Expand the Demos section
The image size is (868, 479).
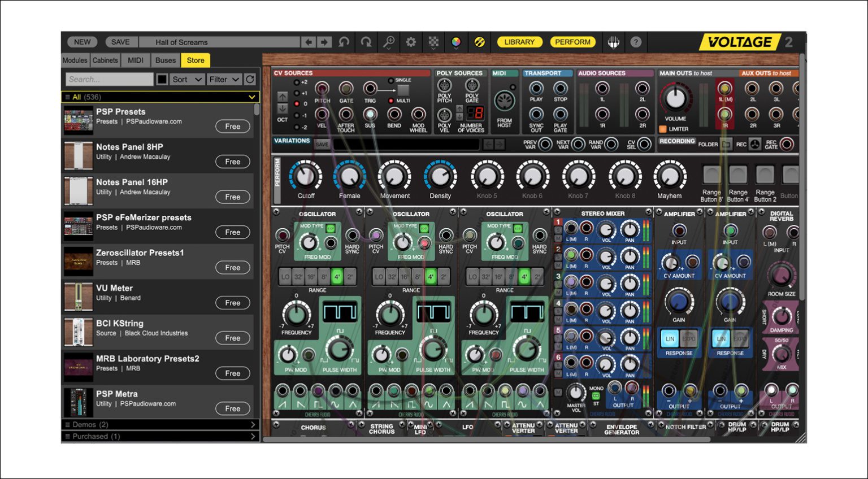tap(160, 424)
